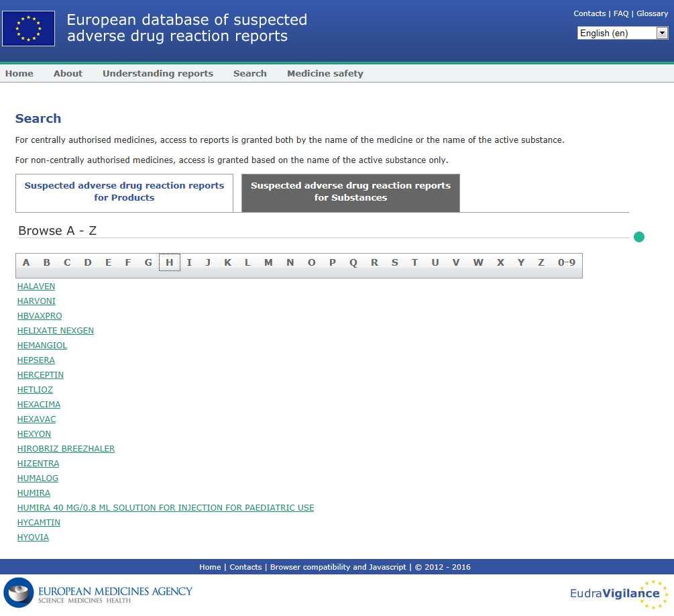674x616 pixels.
Task: Open the HELIXATE NEXGEN link
Action: click(x=56, y=331)
